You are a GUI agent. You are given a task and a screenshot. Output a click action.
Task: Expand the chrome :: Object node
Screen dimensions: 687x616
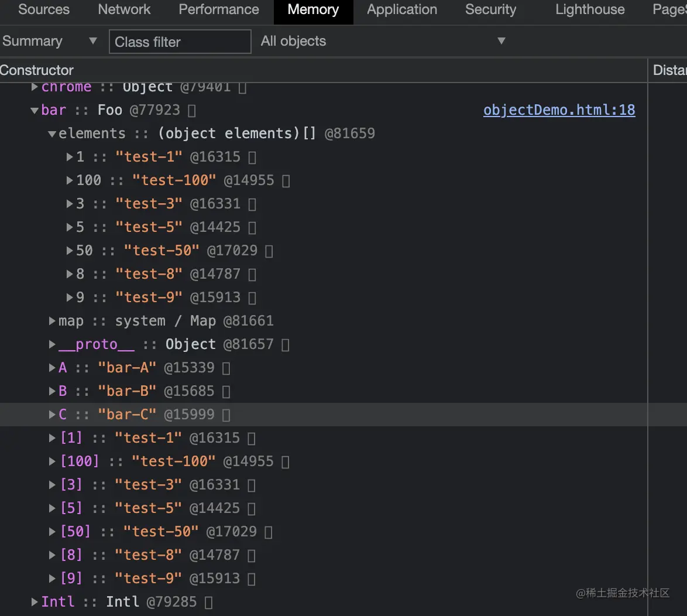tap(34, 87)
